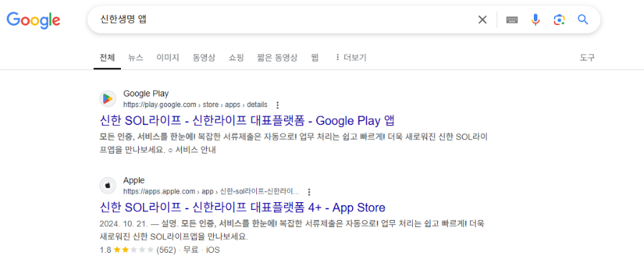Start voice search with microphone icon
Image resolution: width=644 pixels, height=265 pixels.
pos(535,20)
